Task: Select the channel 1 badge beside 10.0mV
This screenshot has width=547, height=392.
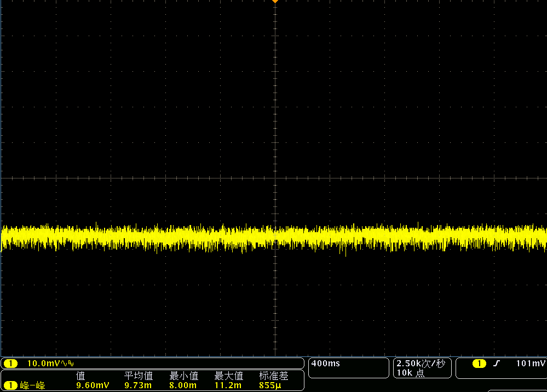Action: click(x=10, y=364)
